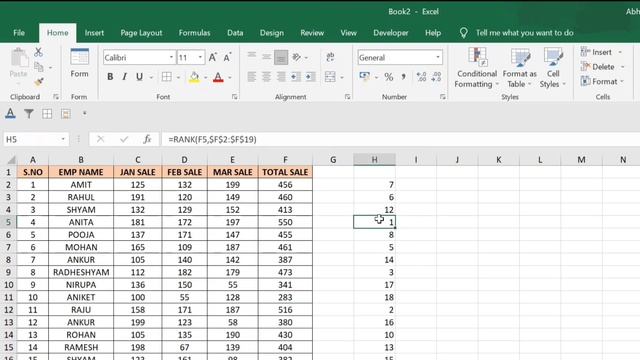Open the Merge & Center dropdown arrow
The image size is (640, 360).
pos(342,77)
